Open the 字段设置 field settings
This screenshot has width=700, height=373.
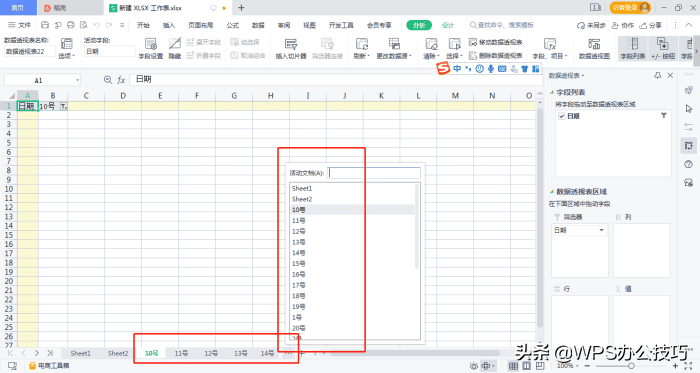tap(150, 48)
